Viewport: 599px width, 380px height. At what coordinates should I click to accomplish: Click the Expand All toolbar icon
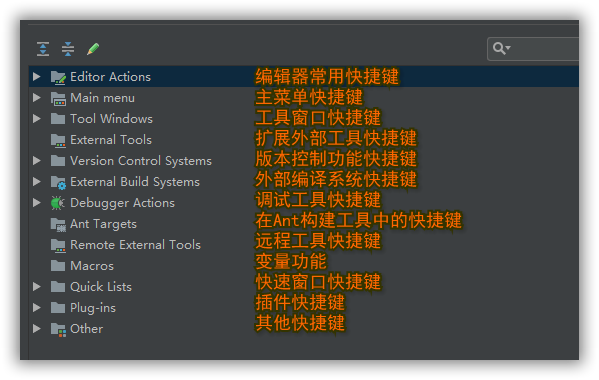click(x=43, y=49)
